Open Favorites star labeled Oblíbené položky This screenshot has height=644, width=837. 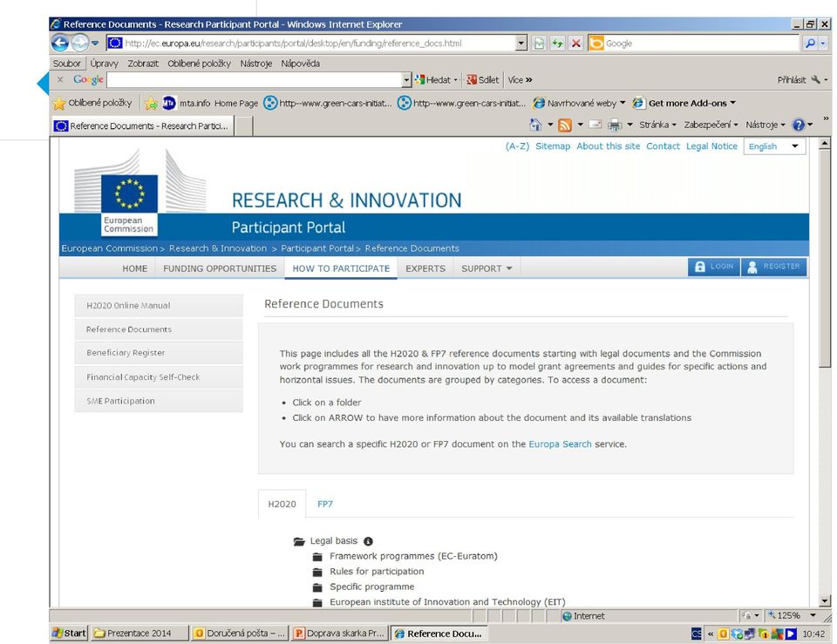point(92,103)
